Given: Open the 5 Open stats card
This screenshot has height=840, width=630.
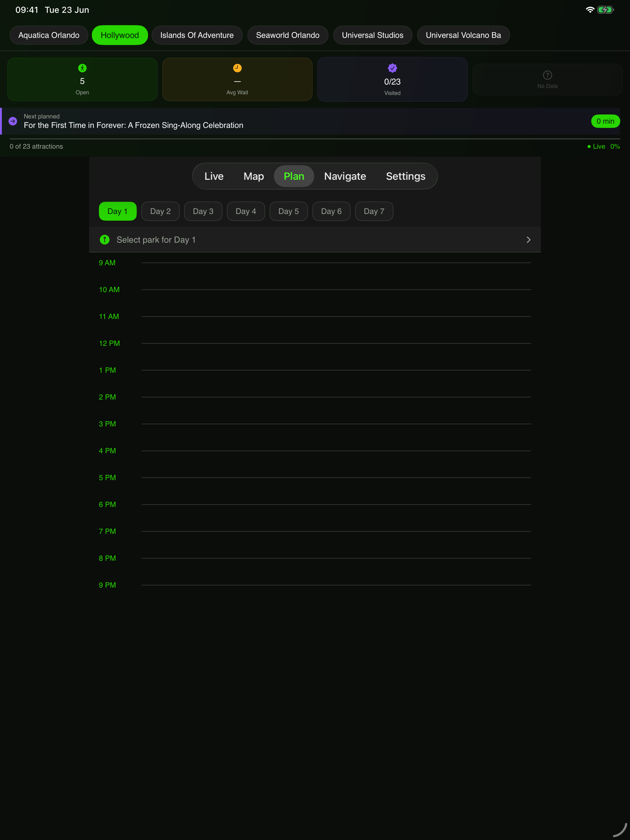Looking at the screenshot, I should coord(82,79).
